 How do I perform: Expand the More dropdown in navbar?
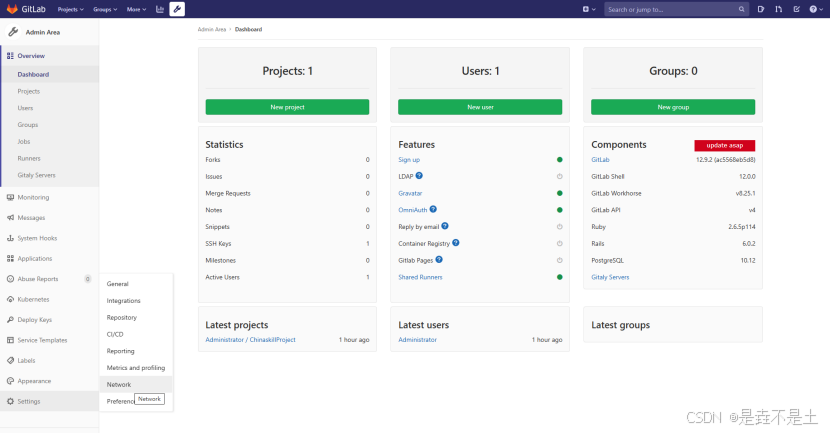pyautogui.click(x=136, y=9)
